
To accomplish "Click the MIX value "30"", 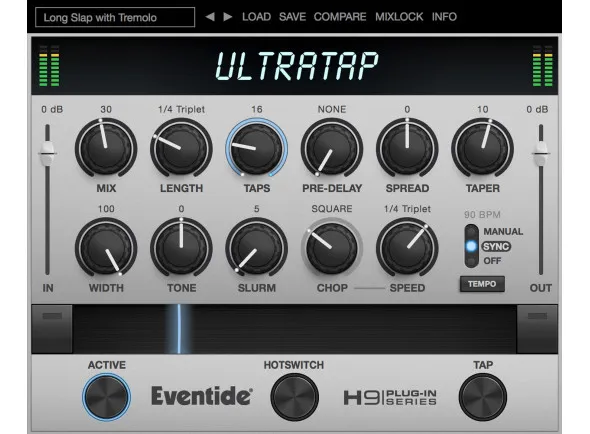I will coord(106,110).
